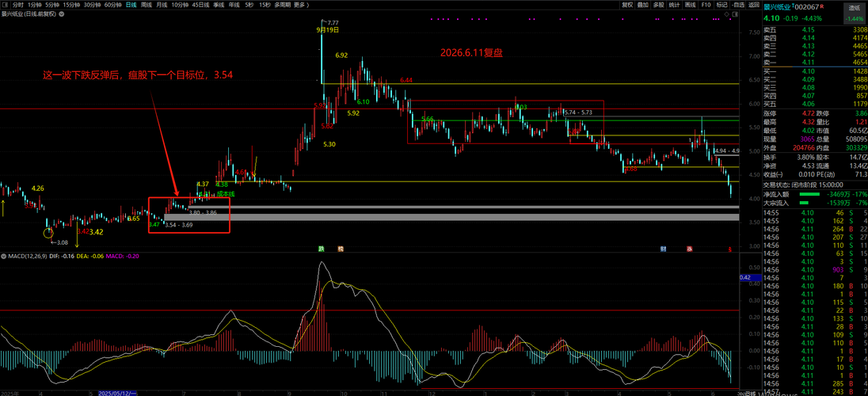Screen dimensions: 868x396
Task: Click the 返回 back button
Action: (x=753, y=5)
